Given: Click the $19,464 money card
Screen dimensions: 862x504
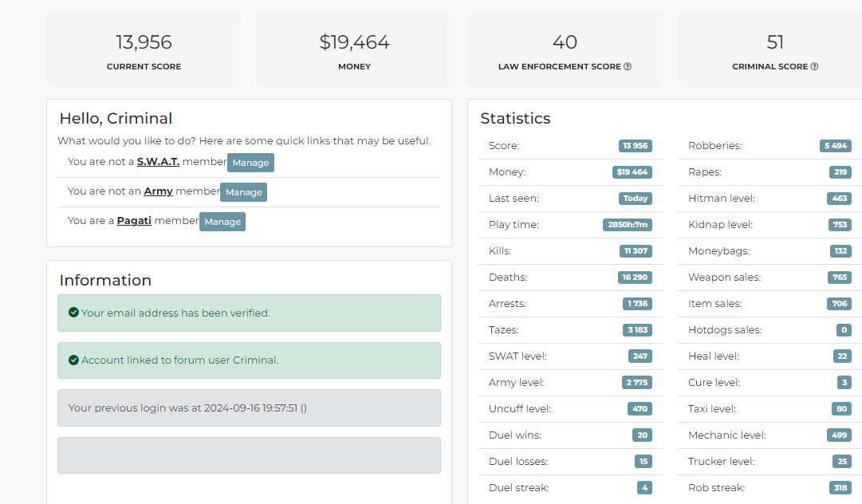Looking at the screenshot, I should pyautogui.click(x=355, y=49).
